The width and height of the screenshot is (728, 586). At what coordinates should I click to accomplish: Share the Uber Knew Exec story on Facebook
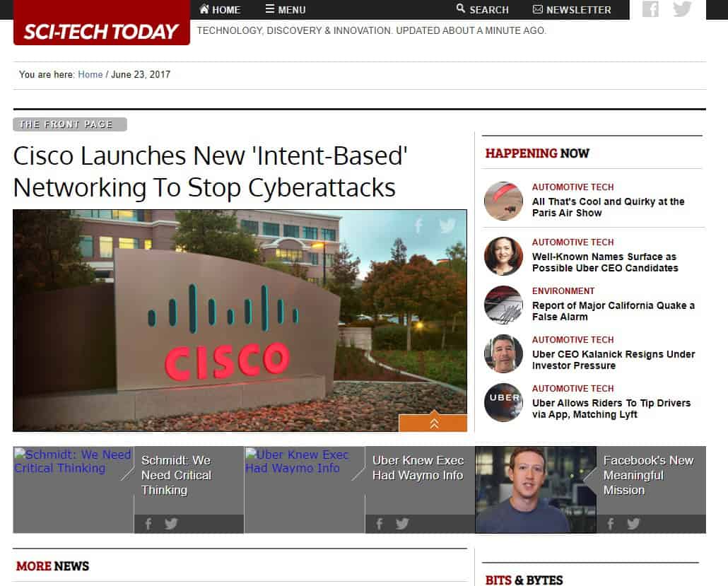380,524
